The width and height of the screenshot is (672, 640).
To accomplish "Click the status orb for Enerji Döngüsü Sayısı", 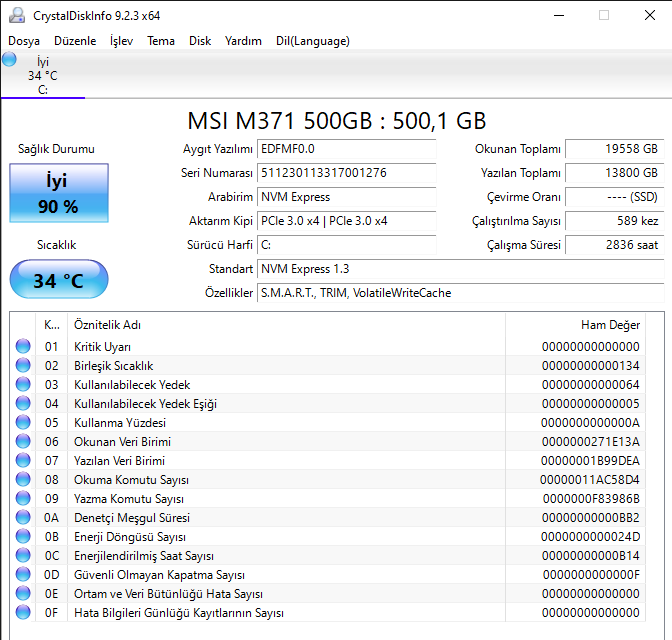I will 23,537.
